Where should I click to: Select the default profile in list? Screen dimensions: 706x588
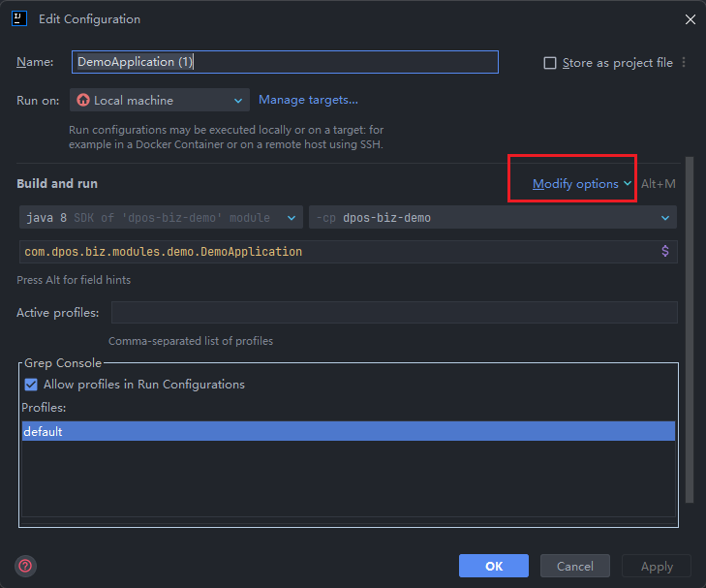point(348,431)
